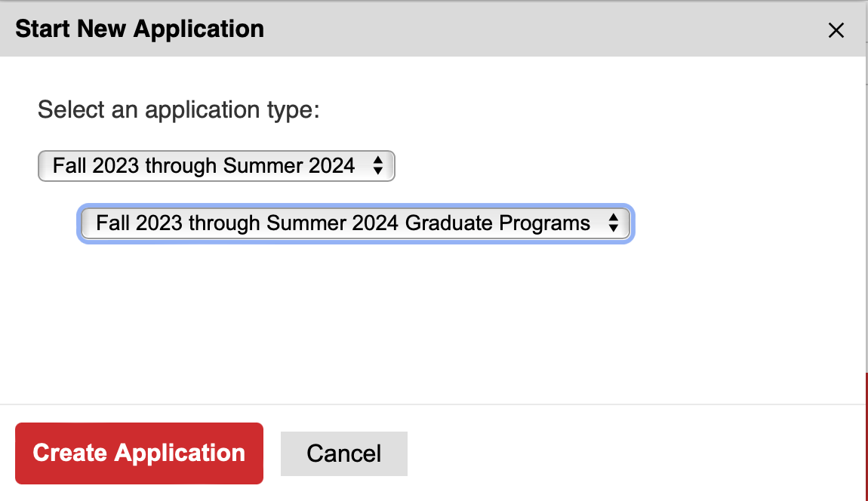This screenshot has width=868, height=501.
Task: Expand the Graduate Programs dropdown
Action: tap(355, 223)
